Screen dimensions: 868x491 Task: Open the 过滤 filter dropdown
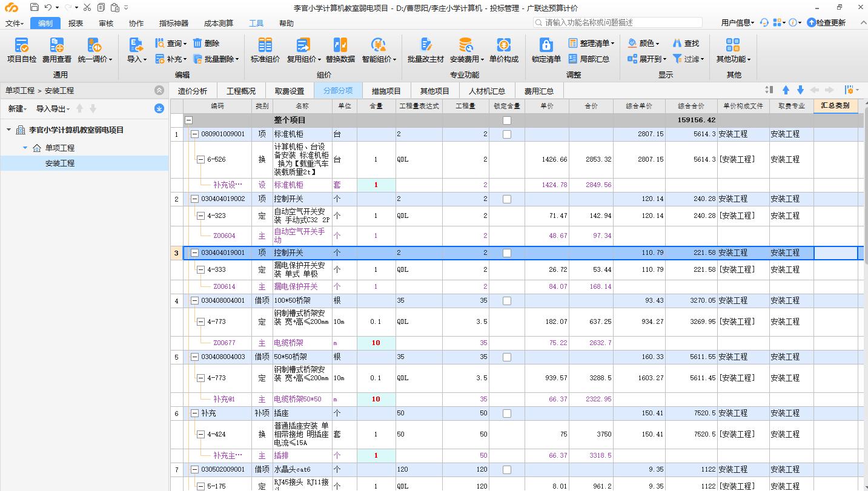[689, 59]
